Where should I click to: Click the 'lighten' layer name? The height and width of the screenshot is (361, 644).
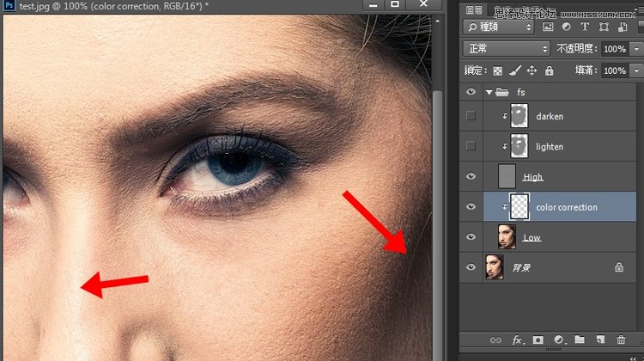(550, 147)
